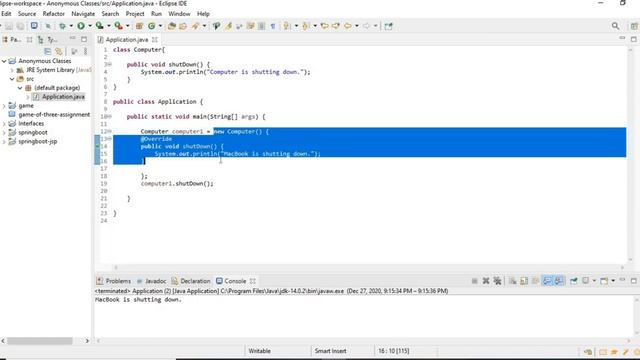
Task: Click the Pin Editor icon
Action: [x=388, y=26]
